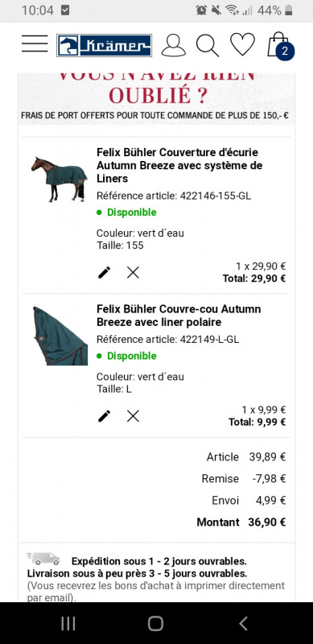Open the user account icon
Screen dimensions: 313x644
click(x=173, y=45)
